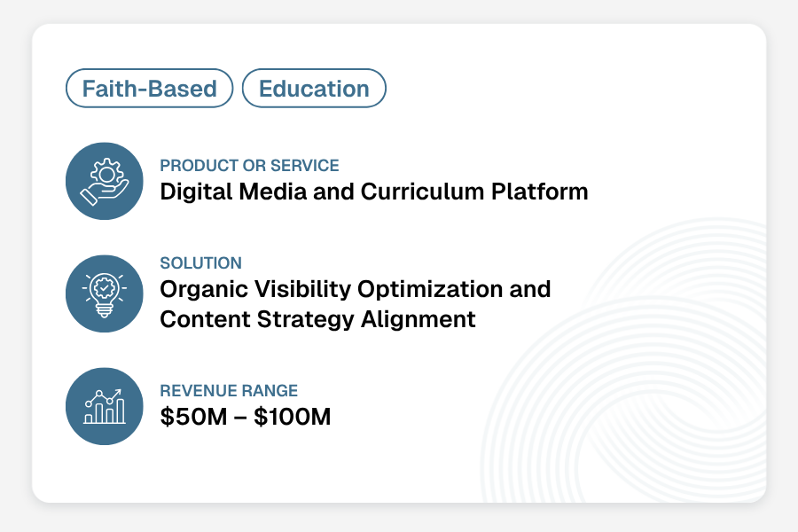Click the PRODUCT OR SERVICE label
The image size is (798, 532).
click(249, 166)
